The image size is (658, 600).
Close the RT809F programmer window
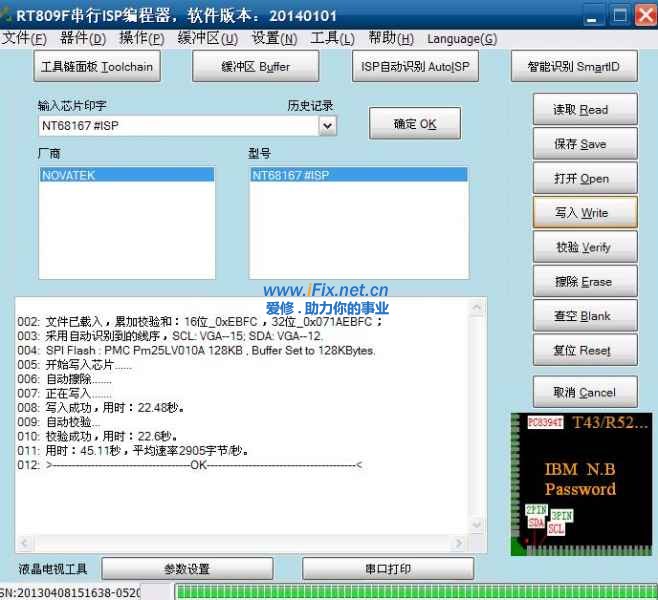pos(646,16)
